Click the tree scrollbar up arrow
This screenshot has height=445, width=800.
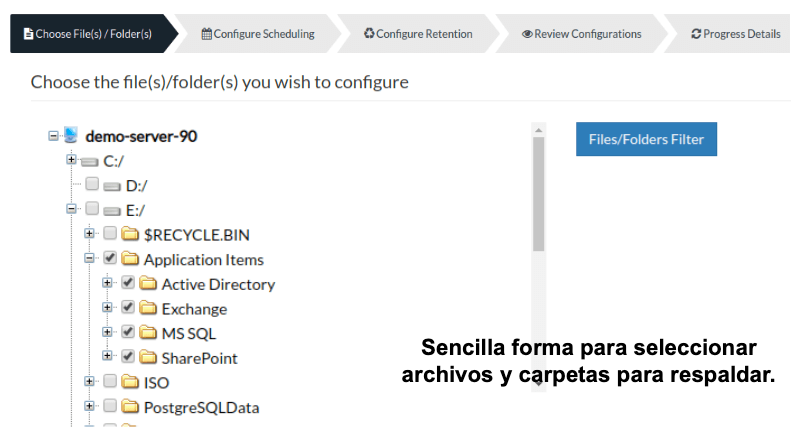[538, 130]
